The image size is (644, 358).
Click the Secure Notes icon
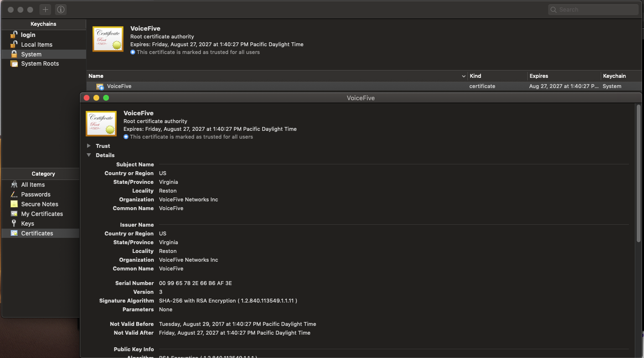click(x=14, y=204)
